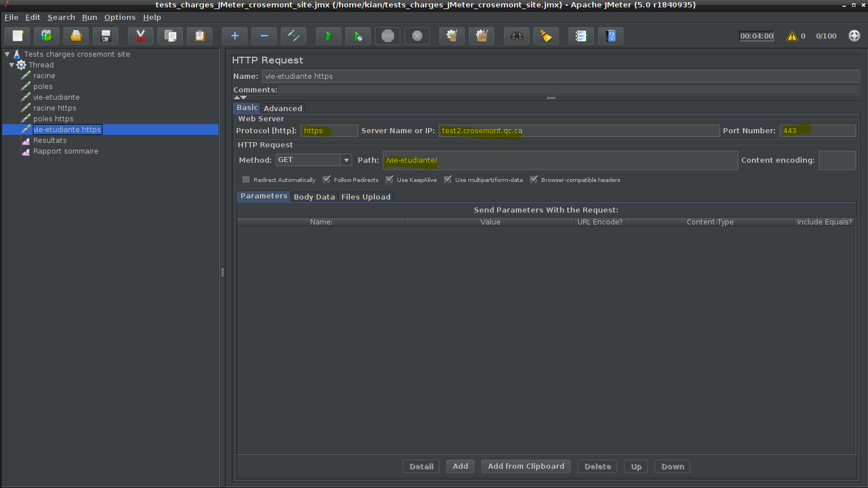Image resolution: width=868 pixels, height=488 pixels.
Task: Click the Cut scissors icon
Action: pos(140,36)
